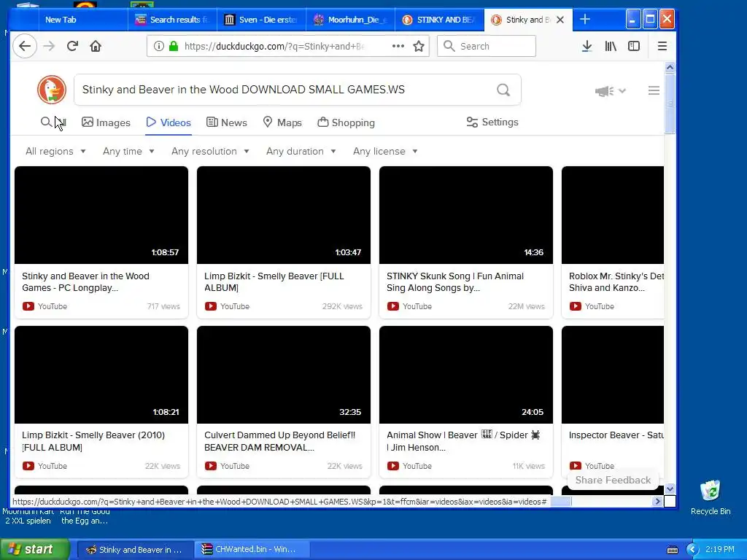Open Culvert Dammed Up Beyond Belief title
Image resolution: width=747 pixels, height=560 pixels.
tap(279, 441)
